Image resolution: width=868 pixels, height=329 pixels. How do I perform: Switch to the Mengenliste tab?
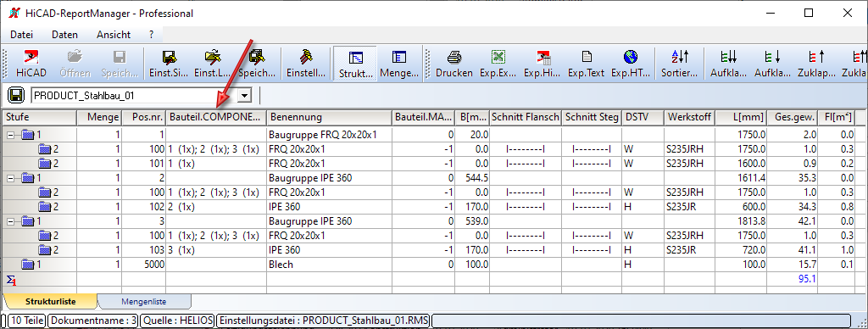tap(144, 302)
